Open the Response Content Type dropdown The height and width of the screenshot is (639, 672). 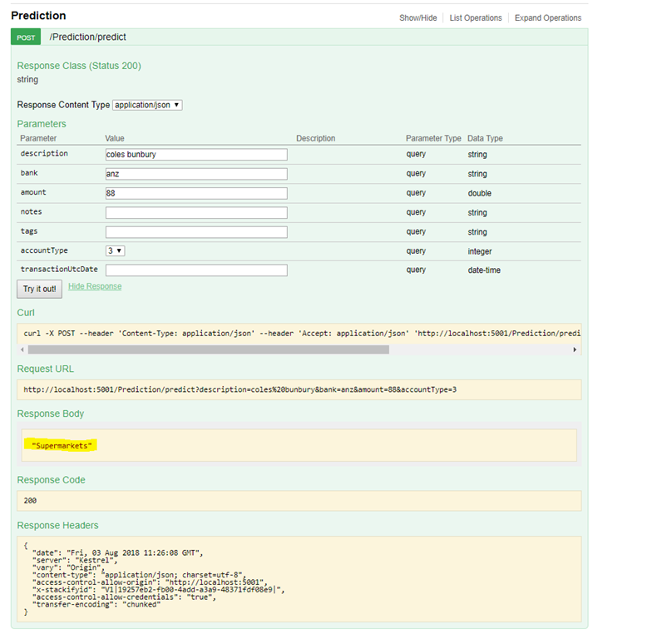click(147, 105)
